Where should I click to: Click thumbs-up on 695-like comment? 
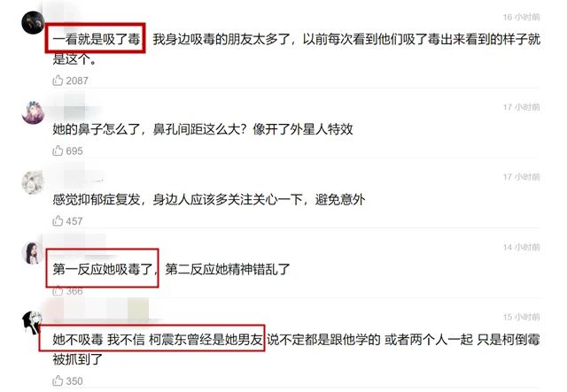(x=58, y=150)
